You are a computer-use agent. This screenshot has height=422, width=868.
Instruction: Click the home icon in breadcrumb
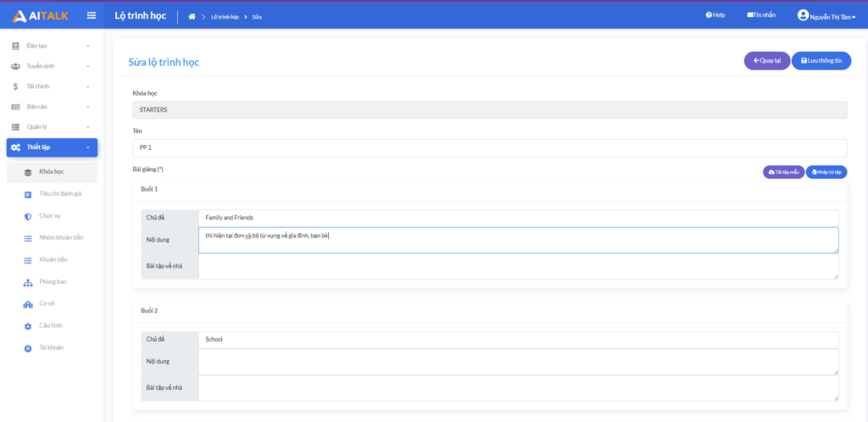click(x=192, y=16)
